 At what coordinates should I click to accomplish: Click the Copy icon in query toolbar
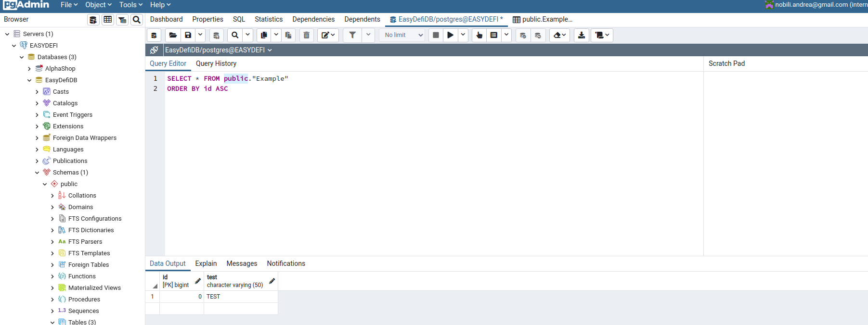click(x=264, y=35)
